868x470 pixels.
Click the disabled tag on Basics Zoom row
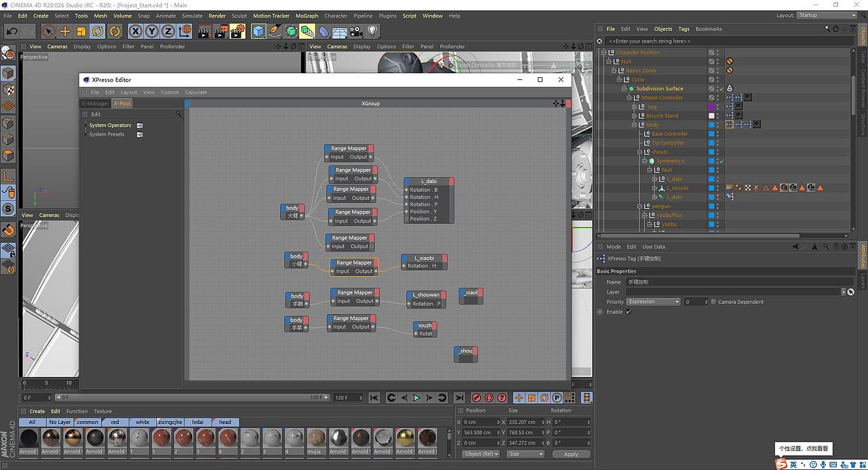730,71
